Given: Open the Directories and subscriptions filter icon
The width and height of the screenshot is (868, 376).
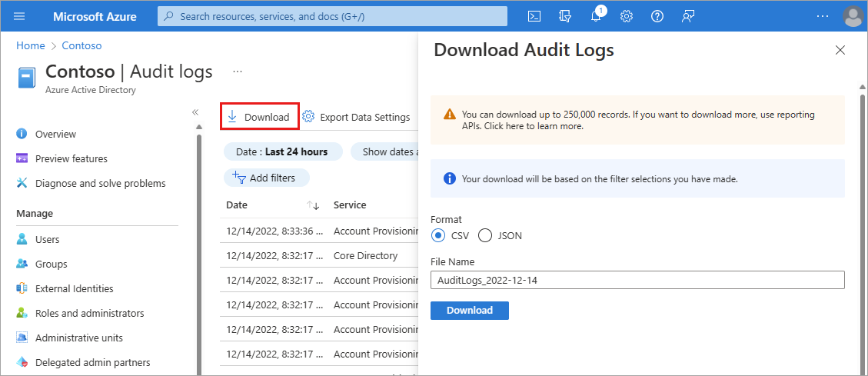Looking at the screenshot, I should [x=565, y=16].
